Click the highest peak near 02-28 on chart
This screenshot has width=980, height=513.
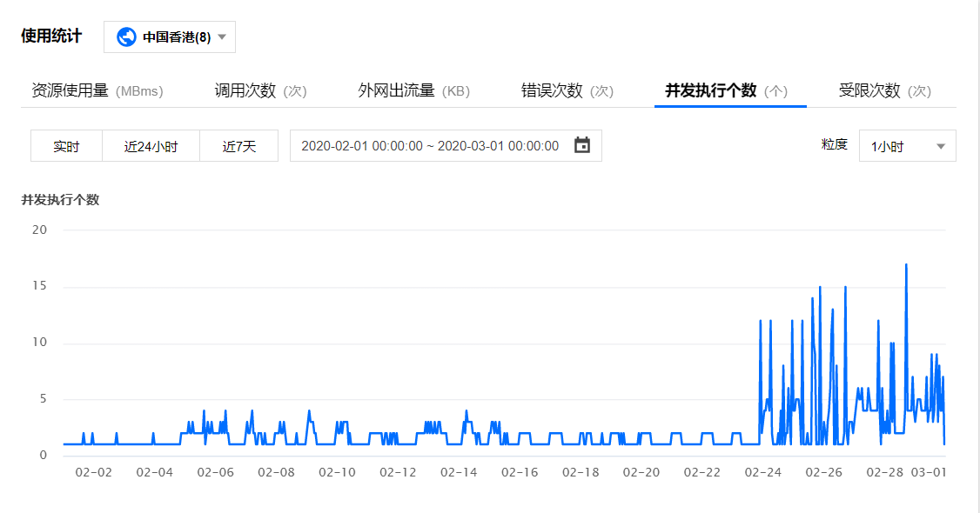(x=906, y=265)
